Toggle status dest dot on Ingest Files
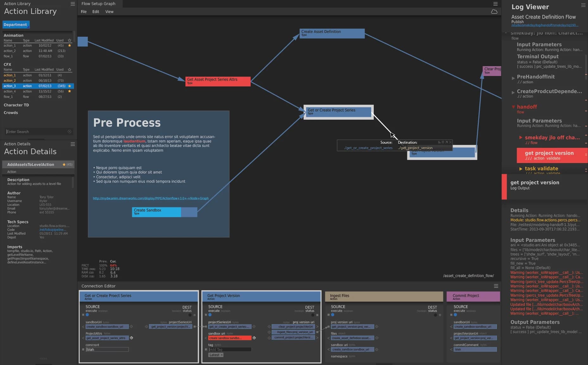The width and height of the screenshot is (588, 365). click(x=435, y=315)
